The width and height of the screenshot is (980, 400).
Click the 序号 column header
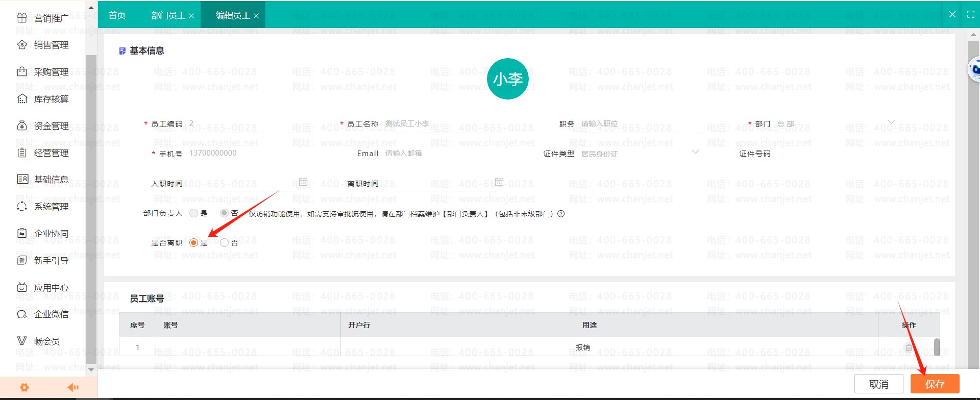click(x=137, y=325)
